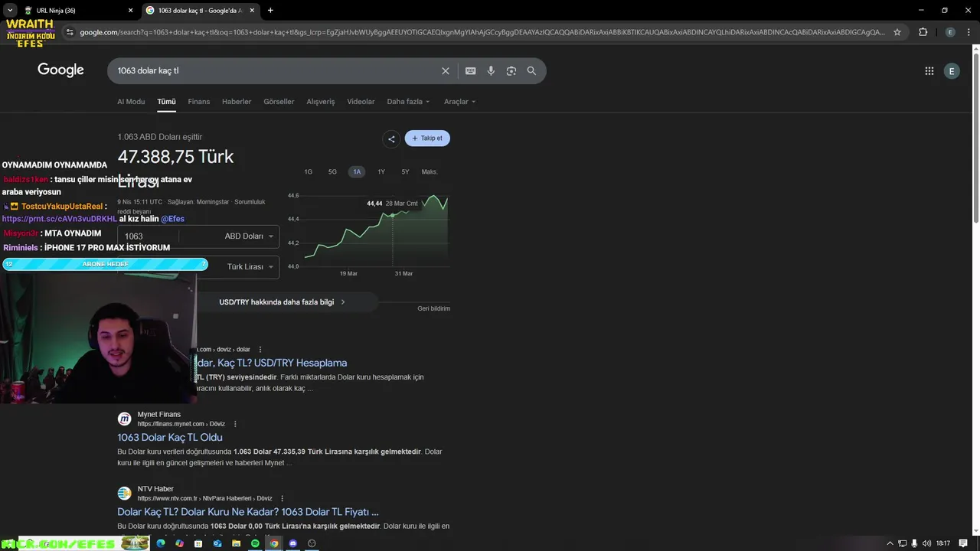Screen dimensions: 980x551
Task: Open the notification center
Action: [963, 543]
